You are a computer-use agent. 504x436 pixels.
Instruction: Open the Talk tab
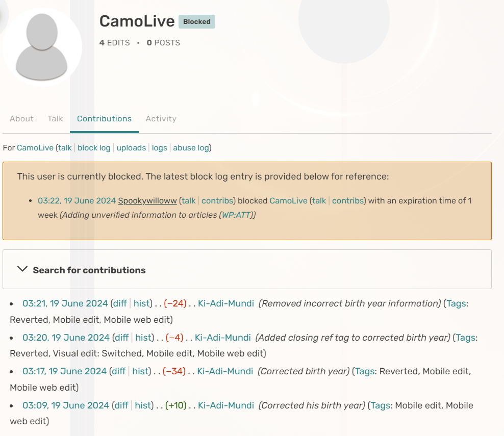tap(55, 119)
